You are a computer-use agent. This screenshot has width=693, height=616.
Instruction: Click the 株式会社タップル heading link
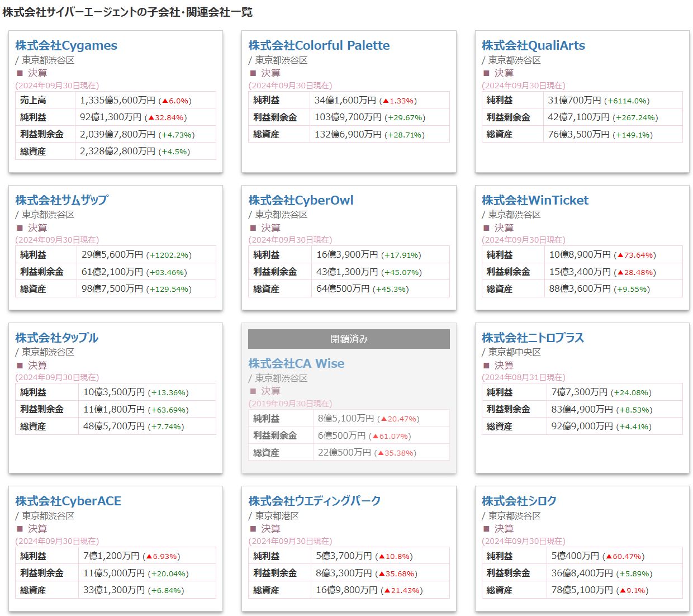(56, 338)
